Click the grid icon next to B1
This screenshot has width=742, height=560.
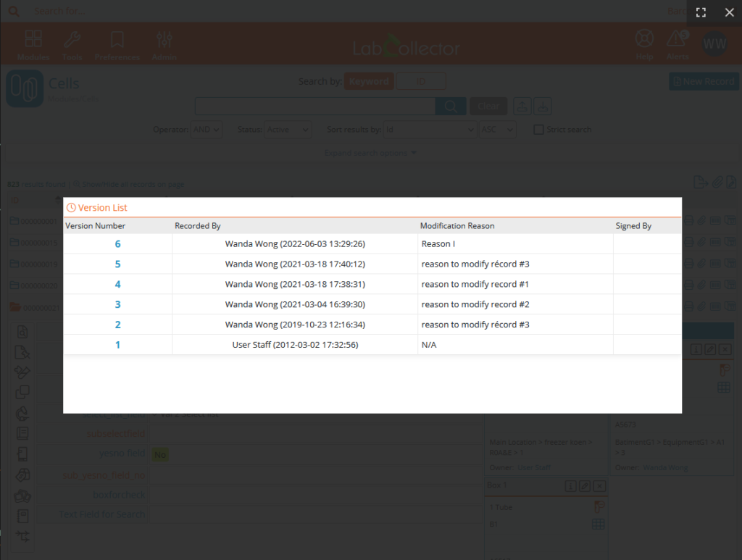598,524
